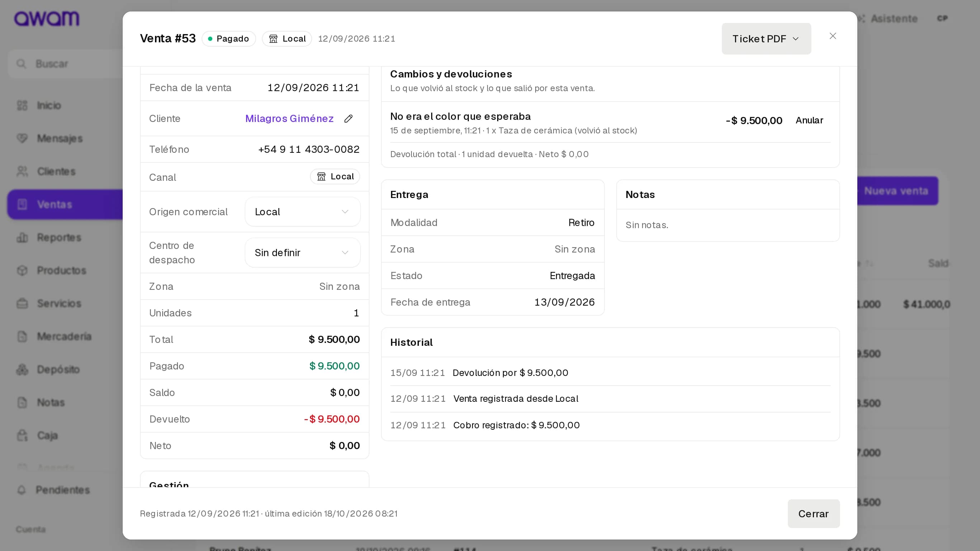Viewport: 980px width, 551px height.
Task: Click the Local store icon in header badge
Action: point(273,39)
